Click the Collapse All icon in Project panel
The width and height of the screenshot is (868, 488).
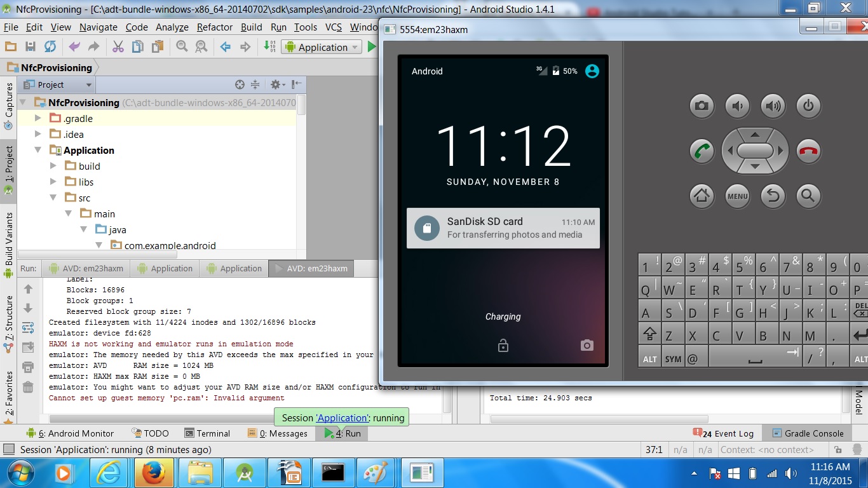tap(255, 85)
